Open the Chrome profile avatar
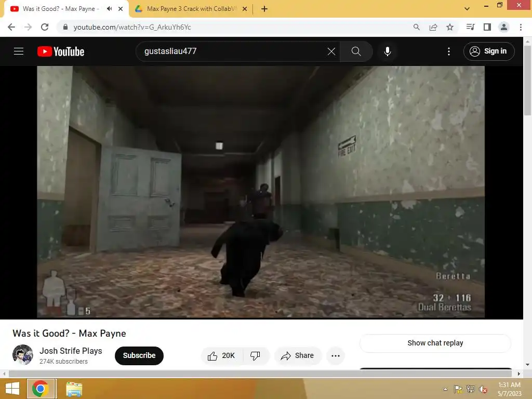 click(x=504, y=27)
